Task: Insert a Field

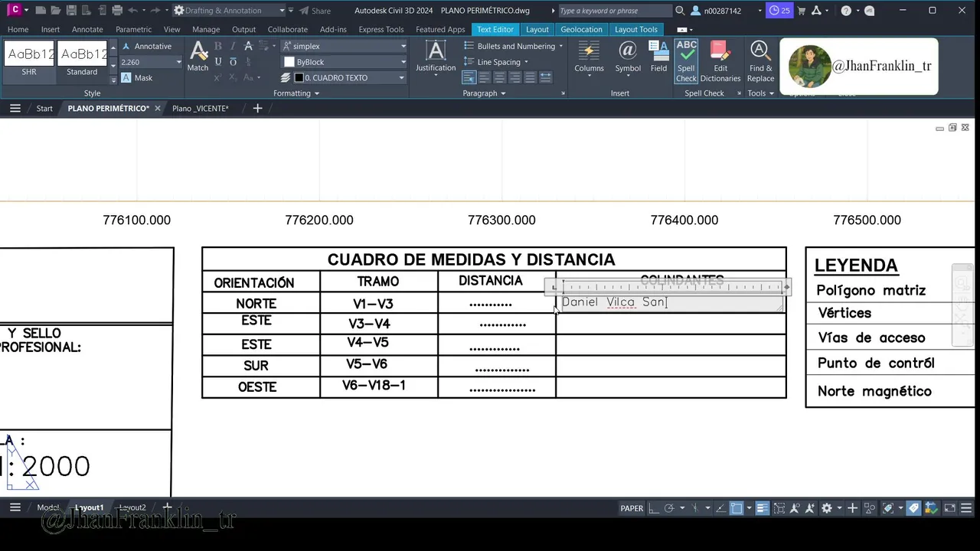Action: click(x=658, y=57)
